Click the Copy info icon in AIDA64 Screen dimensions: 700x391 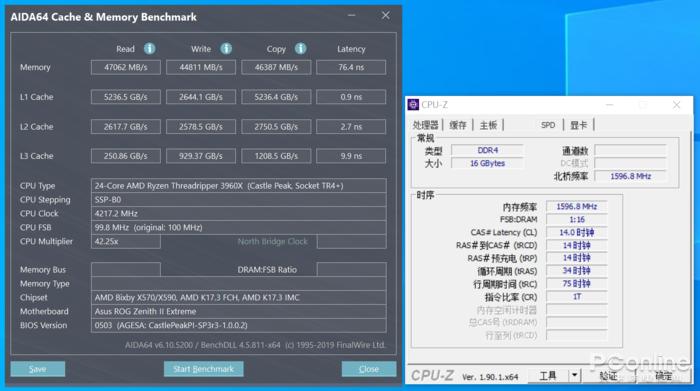coord(300,48)
